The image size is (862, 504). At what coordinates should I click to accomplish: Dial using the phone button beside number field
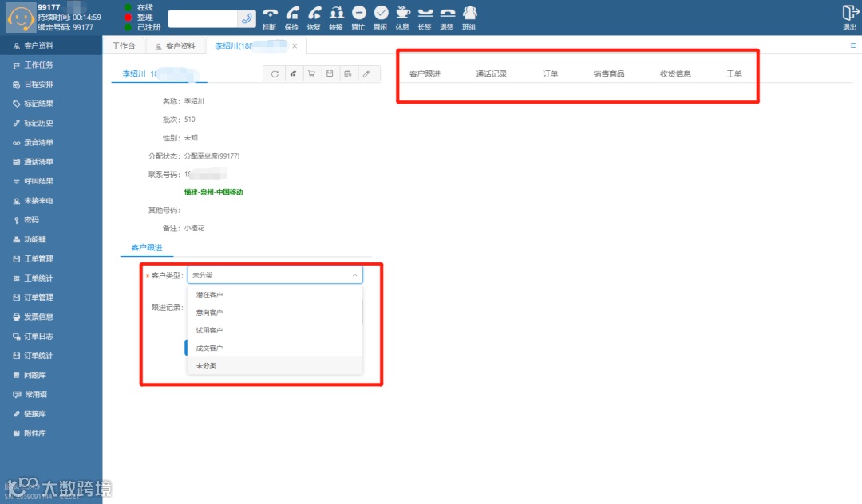click(x=247, y=18)
